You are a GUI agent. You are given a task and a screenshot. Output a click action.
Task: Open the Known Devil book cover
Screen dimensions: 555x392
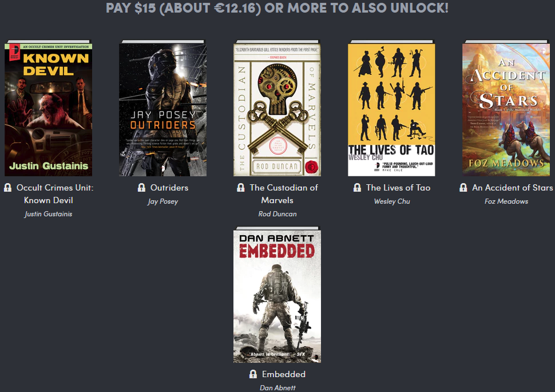tap(48, 108)
